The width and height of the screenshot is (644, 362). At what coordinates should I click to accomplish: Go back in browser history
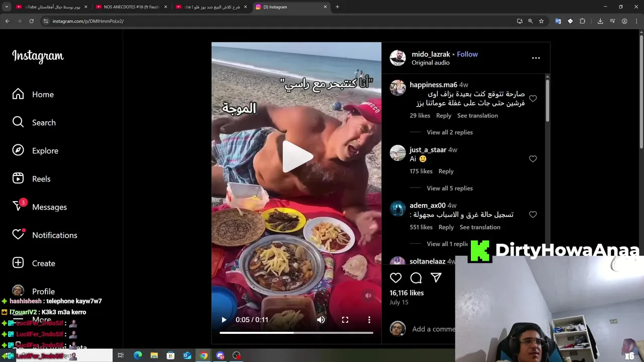coord(7,21)
